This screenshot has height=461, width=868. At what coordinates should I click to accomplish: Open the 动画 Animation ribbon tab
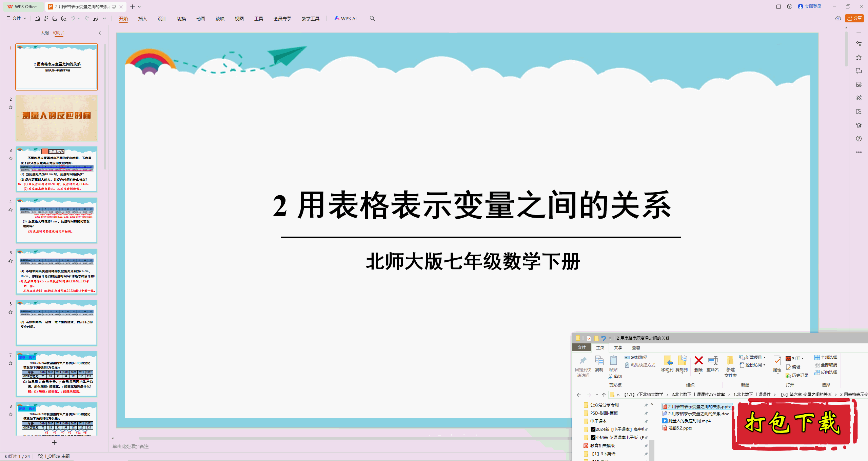[201, 19]
